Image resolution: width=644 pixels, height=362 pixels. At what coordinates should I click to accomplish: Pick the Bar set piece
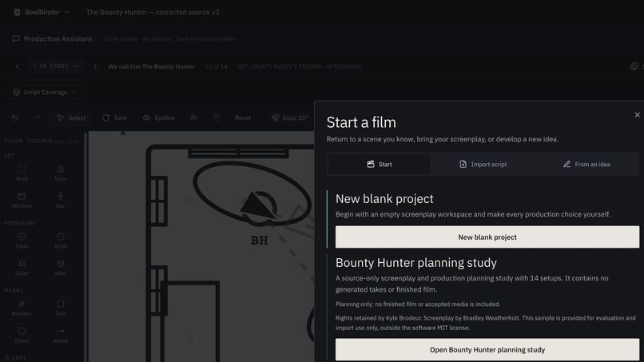[61, 201]
